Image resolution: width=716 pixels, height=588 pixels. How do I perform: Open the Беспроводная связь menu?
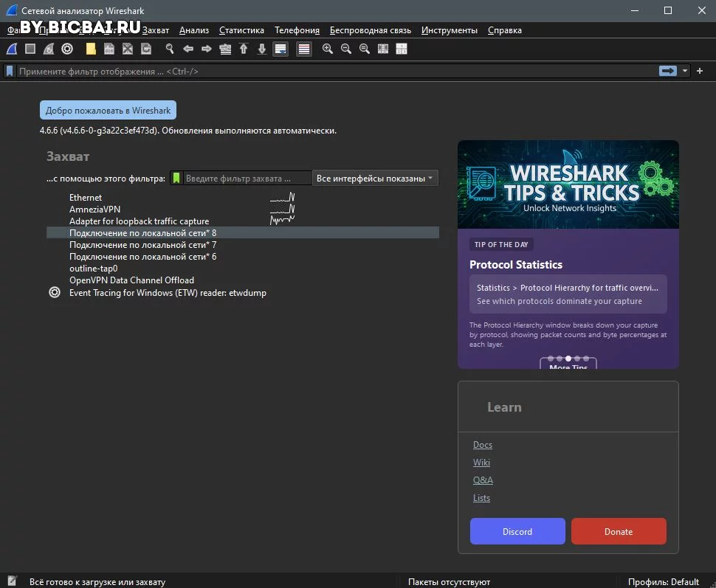(371, 30)
